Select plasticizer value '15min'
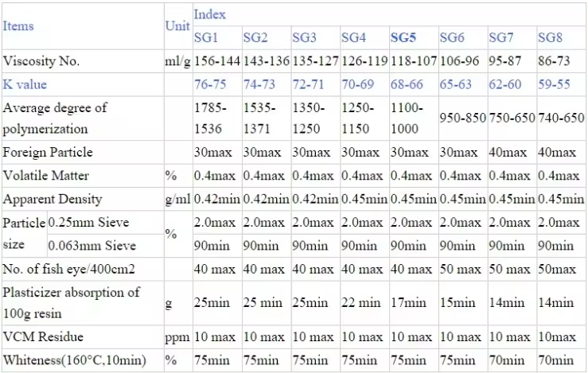The height and width of the screenshot is (373, 588). [x=458, y=302]
